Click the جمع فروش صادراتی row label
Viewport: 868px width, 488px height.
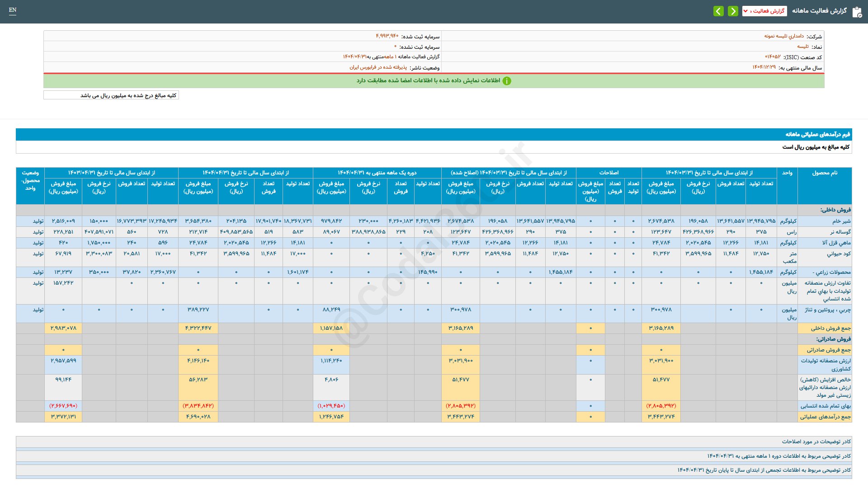pos(829,350)
